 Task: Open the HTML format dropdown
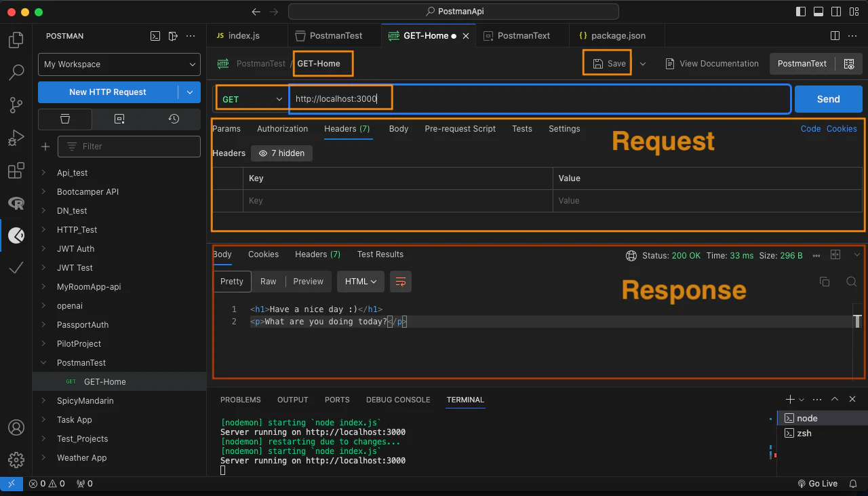pos(361,282)
